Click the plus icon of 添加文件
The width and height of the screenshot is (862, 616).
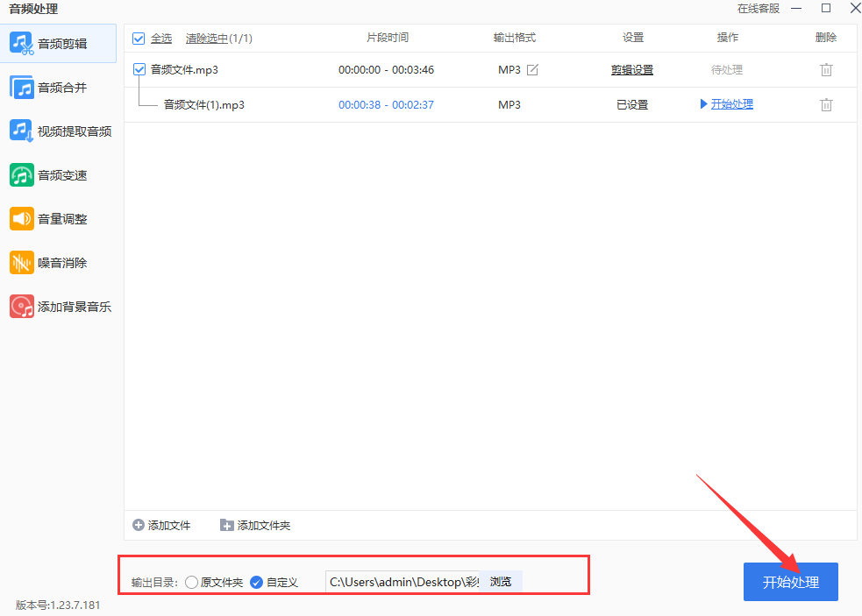pyautogui.click(x=139, y=526)
